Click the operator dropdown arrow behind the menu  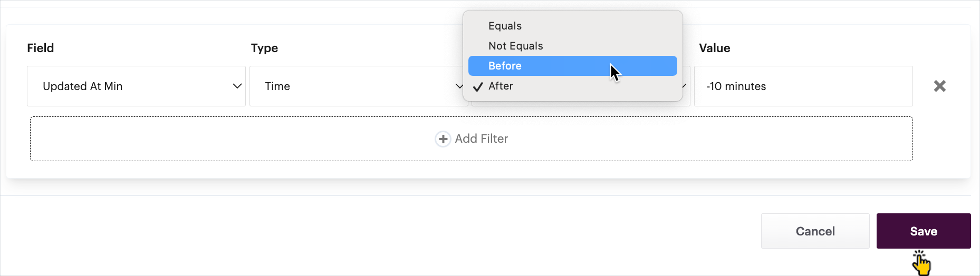(x=685, y=86)
